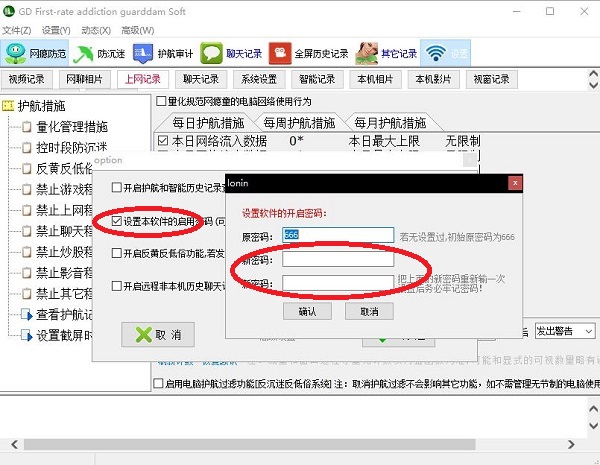Click the 系统设置 button
The image size is (600, 465).
click(259, 79)
